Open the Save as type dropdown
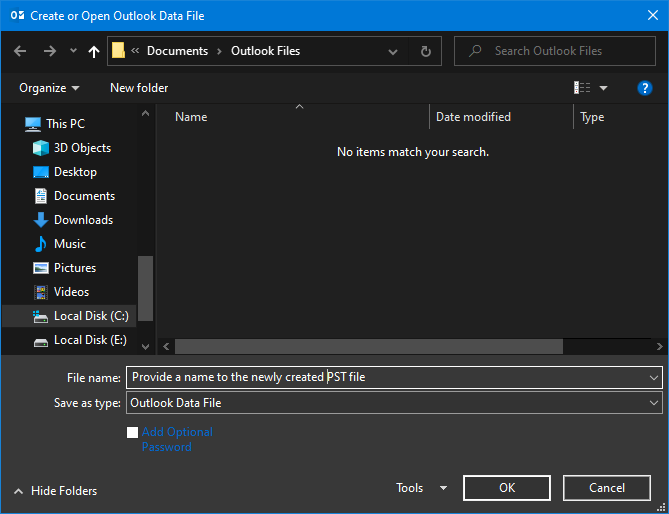 (x=393, y=403)
